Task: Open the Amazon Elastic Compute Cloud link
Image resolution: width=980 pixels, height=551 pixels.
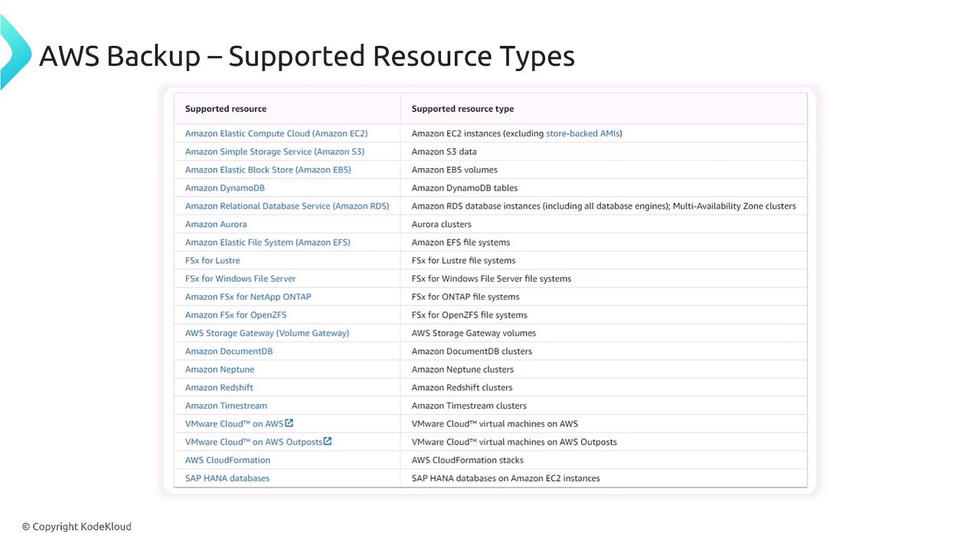Action: [276, 133]
